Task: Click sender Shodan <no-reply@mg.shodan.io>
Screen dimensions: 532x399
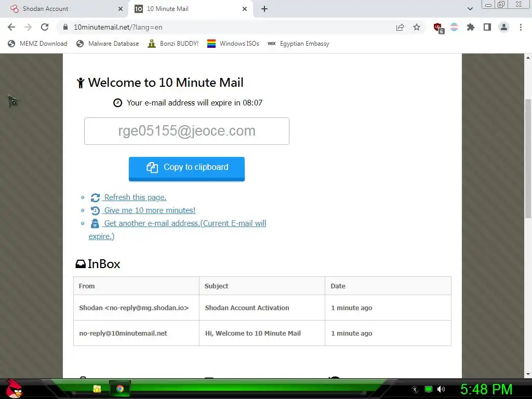Action: (134, 308)
